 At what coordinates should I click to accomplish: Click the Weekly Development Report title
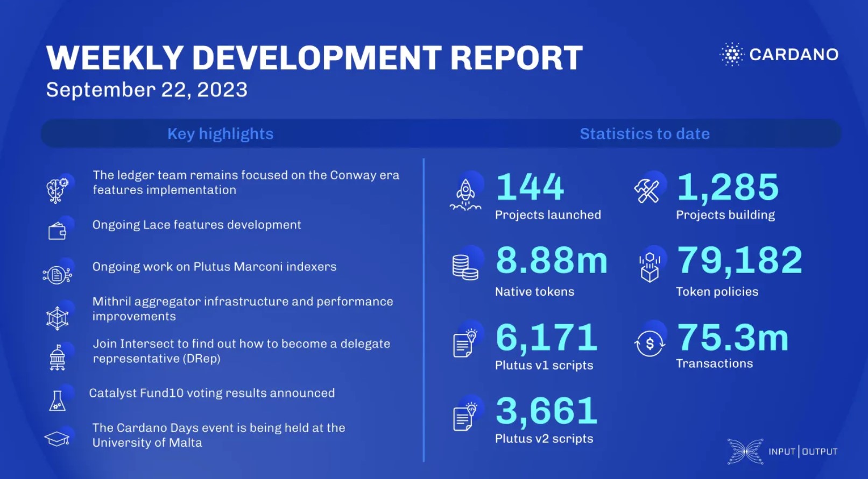[314, 58]
